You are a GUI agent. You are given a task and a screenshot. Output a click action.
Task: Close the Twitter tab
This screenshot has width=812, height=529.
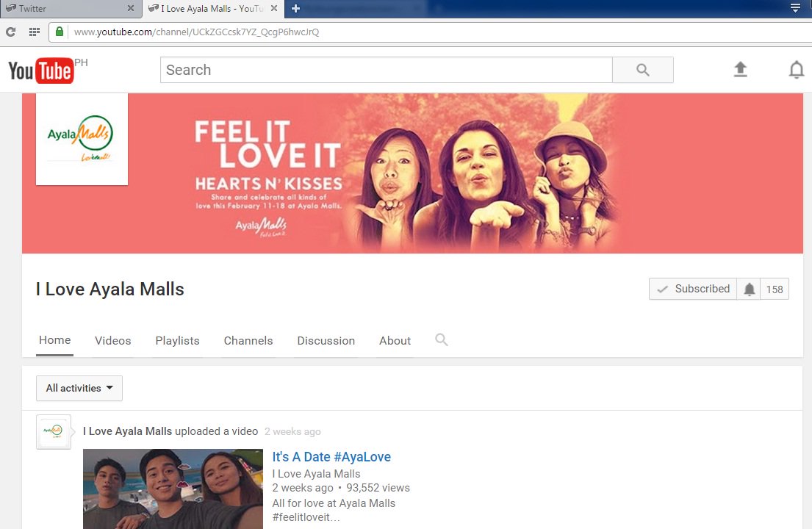pos(131,8)
